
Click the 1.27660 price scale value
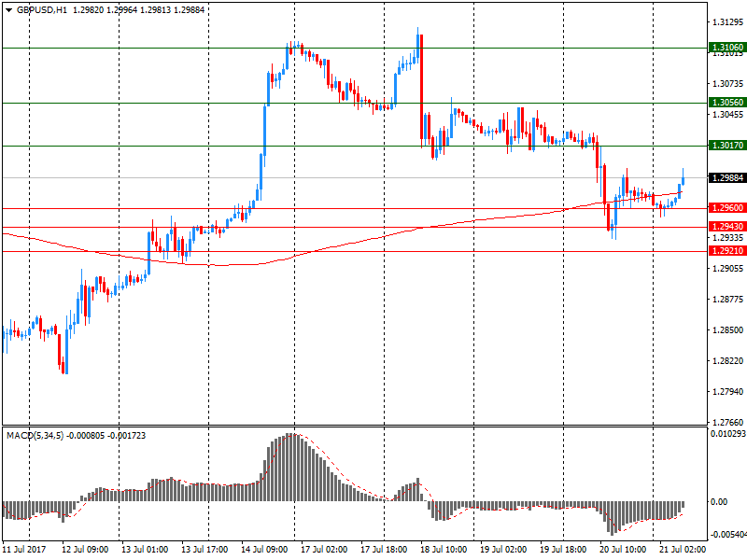(x=727, y=422)
